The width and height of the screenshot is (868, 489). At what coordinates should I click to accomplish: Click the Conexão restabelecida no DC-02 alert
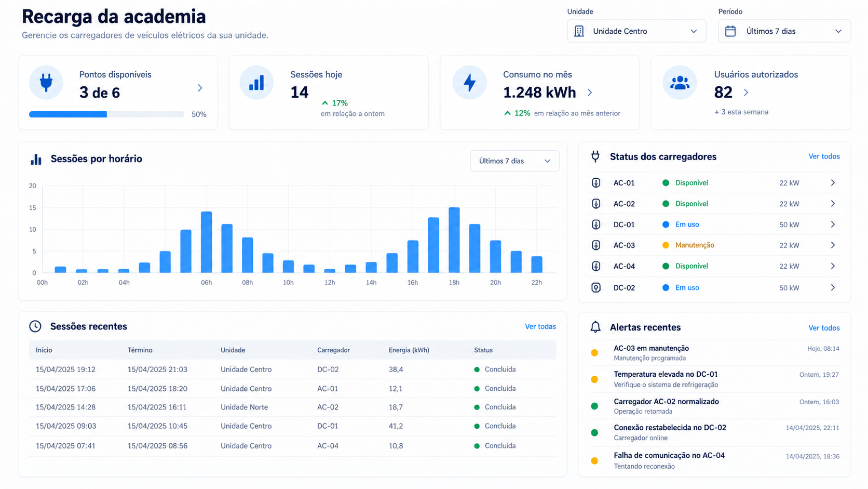(715, 432)
